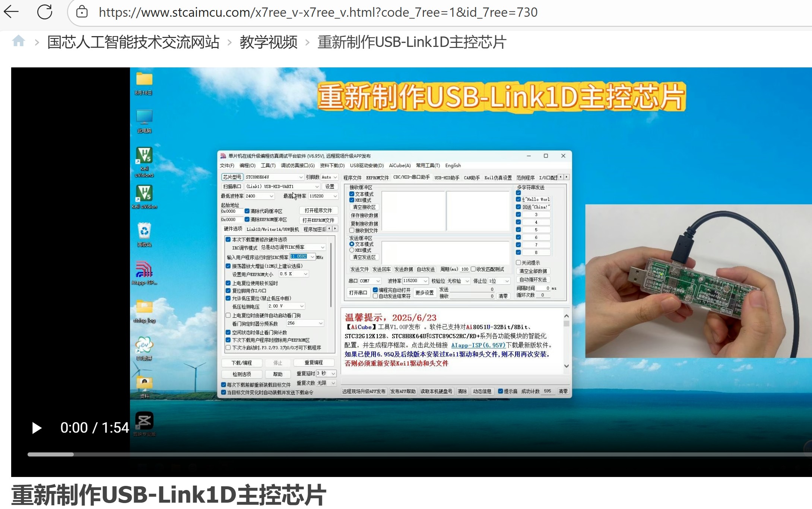The height and width of the screenshot is (509, 812).
Task: Click the 下载/编程 button
Action: tap(242, 363)
